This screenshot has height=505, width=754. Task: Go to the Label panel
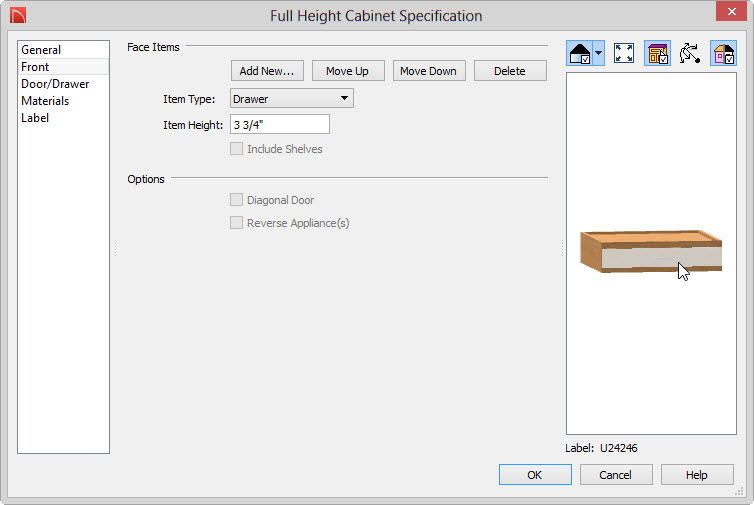pyautogui.click(x=35, y=118)
